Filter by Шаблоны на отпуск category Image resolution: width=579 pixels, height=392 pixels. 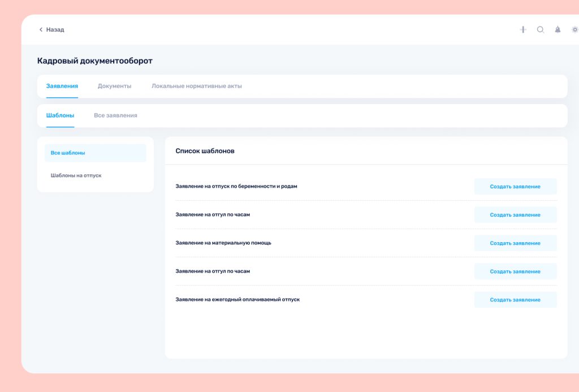[x=76, y=175]
